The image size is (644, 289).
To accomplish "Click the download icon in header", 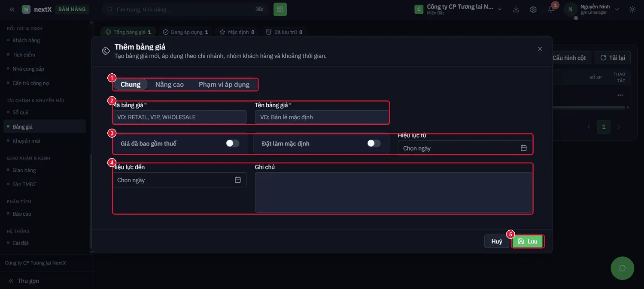I will point(516,9).
